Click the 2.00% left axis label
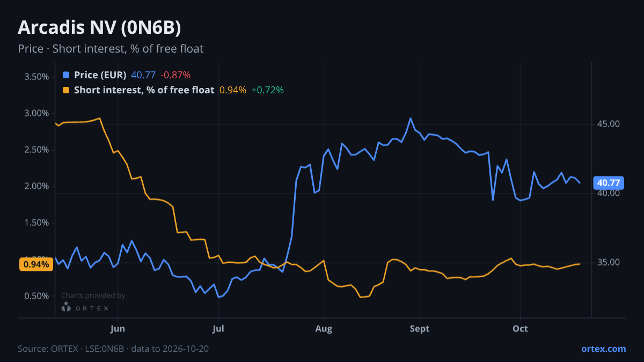 (36, 186)
